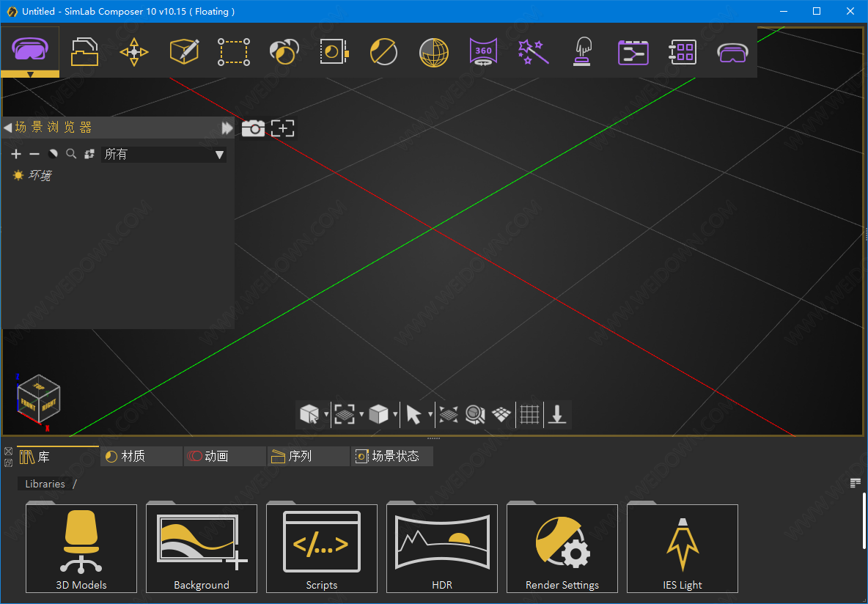Click the diagonal-slash circle texture icon
Screen dimensions: 868x604
pyautogui.click(x=383, y=52)
